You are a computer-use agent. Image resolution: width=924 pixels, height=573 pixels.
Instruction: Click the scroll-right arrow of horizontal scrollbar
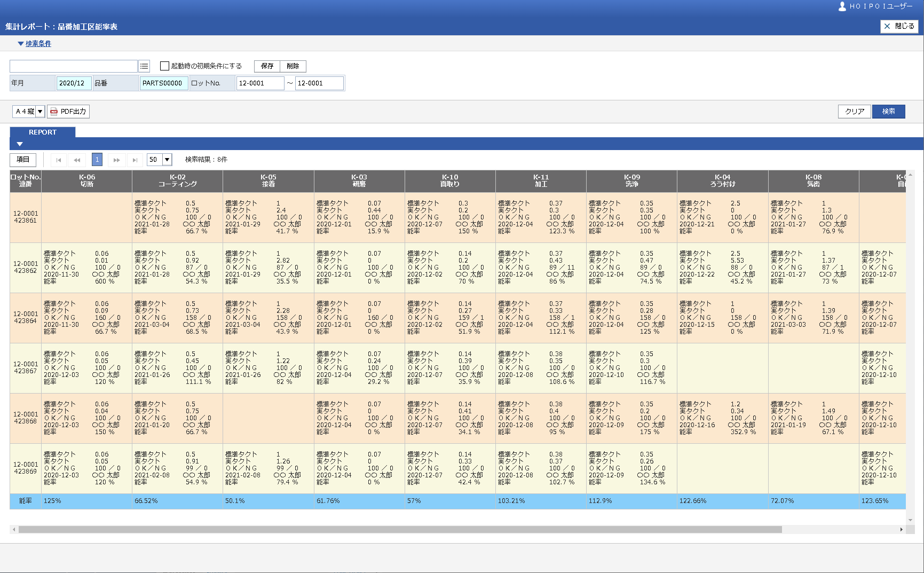point(902,529)
